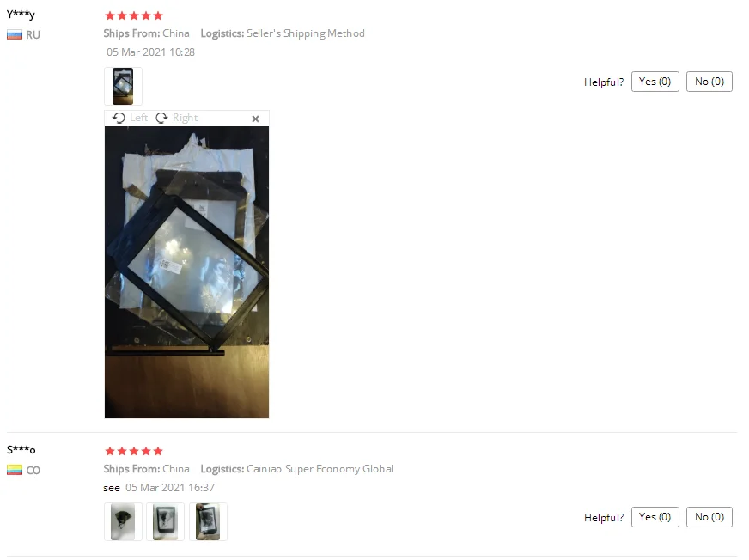This screenshot has height=560, width=749.
Task: Click the reviewer name S***o
Action: pyautogui.click(x=21, y=449)
